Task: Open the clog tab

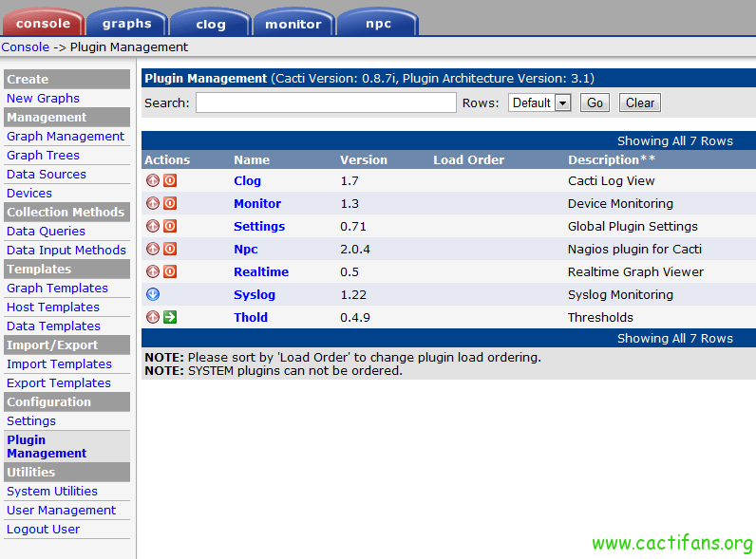Action: (211, 24)
